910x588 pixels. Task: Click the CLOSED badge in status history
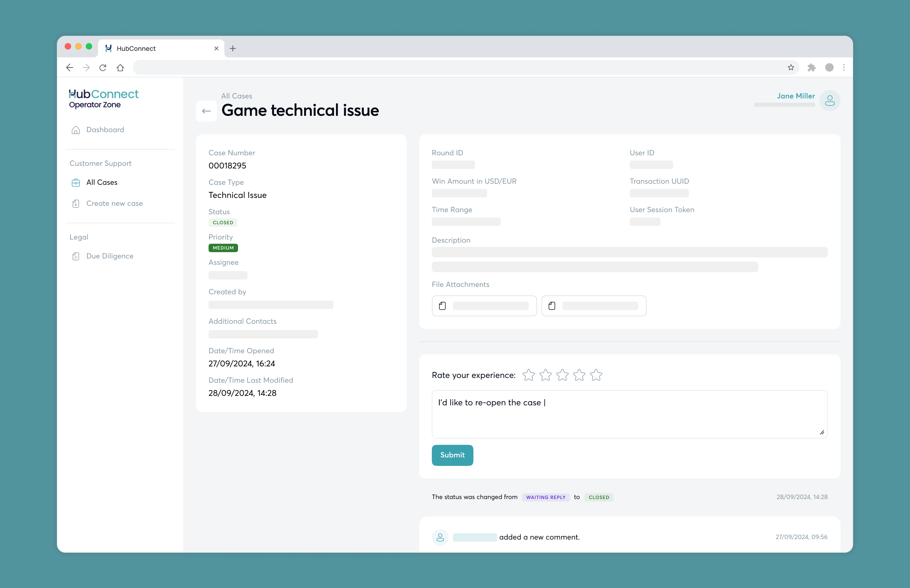tap(599, 497)
